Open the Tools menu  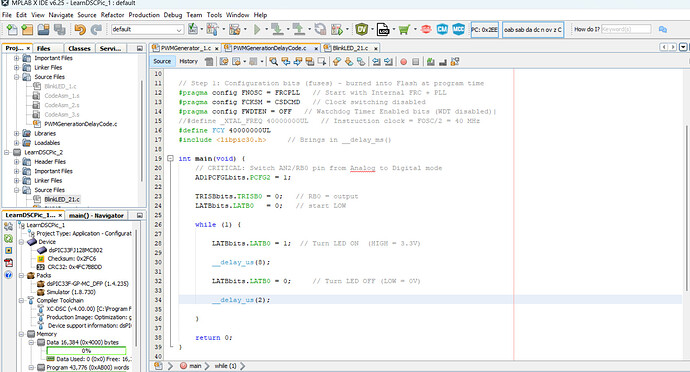coord(214,15)
